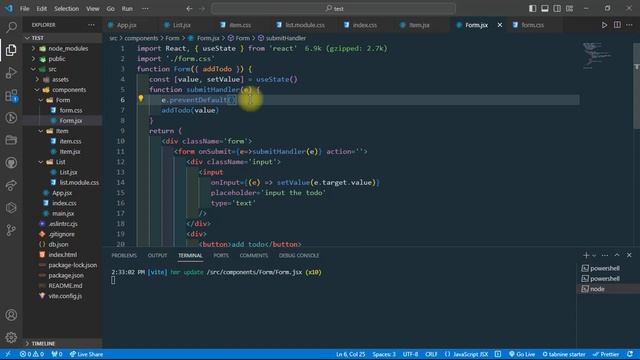Maximize the terminal panel size

coord(617,255)
